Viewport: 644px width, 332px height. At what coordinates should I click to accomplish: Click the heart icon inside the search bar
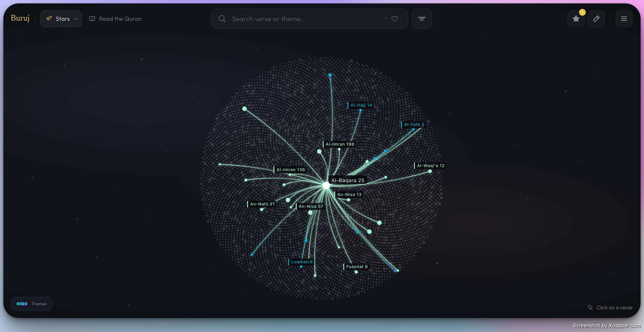394,18
